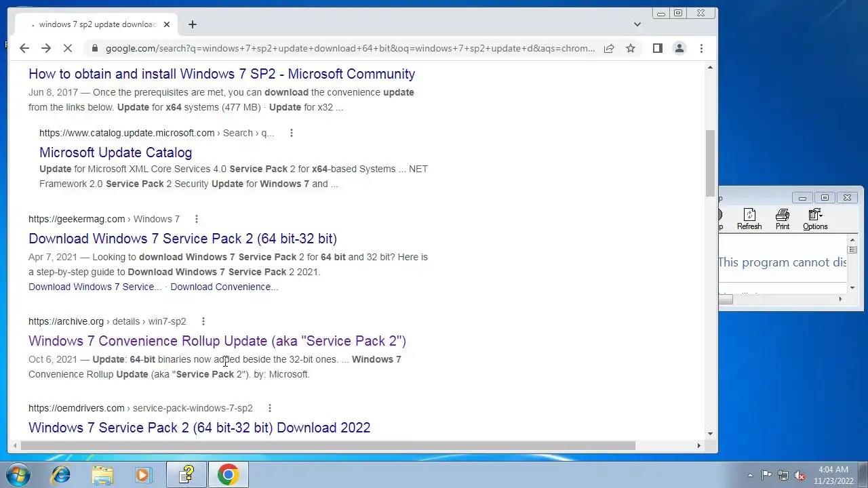This screenshot has width=868, height=488.
Task: Close the windows 7 sp2 update tab
Action: (167, 24)
